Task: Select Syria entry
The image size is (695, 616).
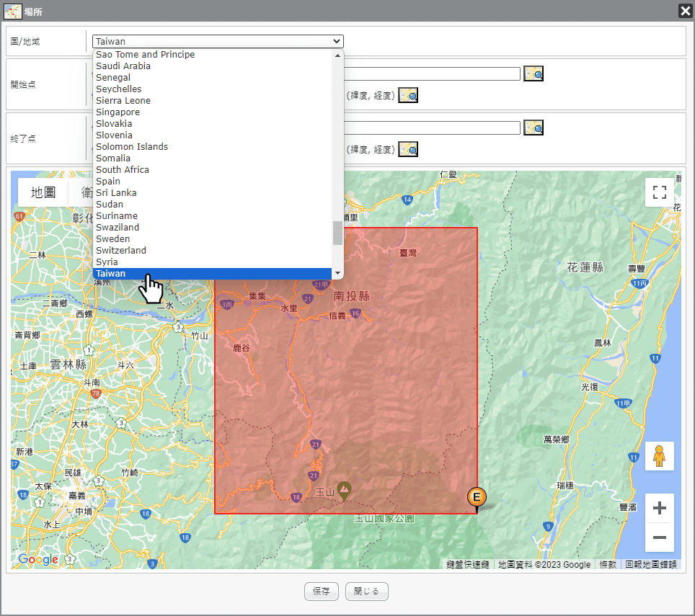Action: point(212,262)
